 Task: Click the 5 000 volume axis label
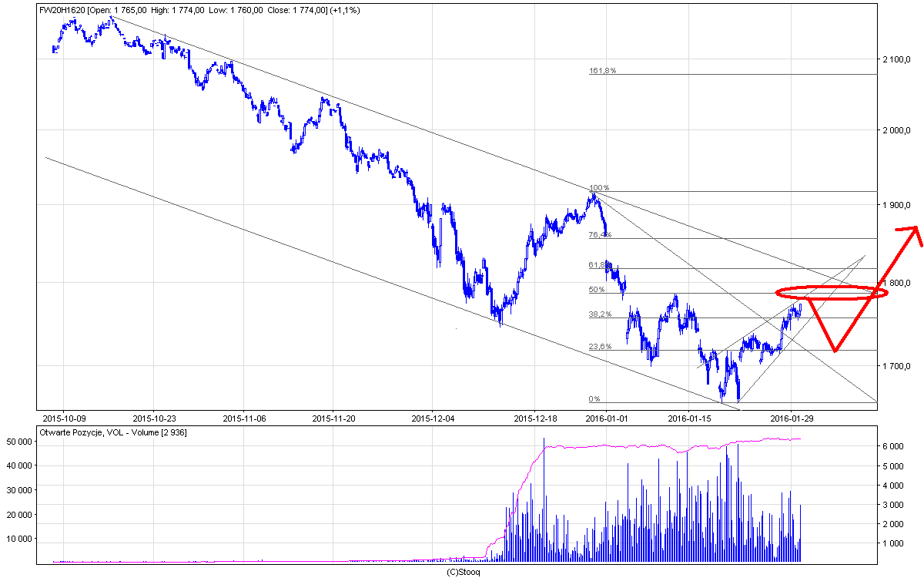click(895, 466)
